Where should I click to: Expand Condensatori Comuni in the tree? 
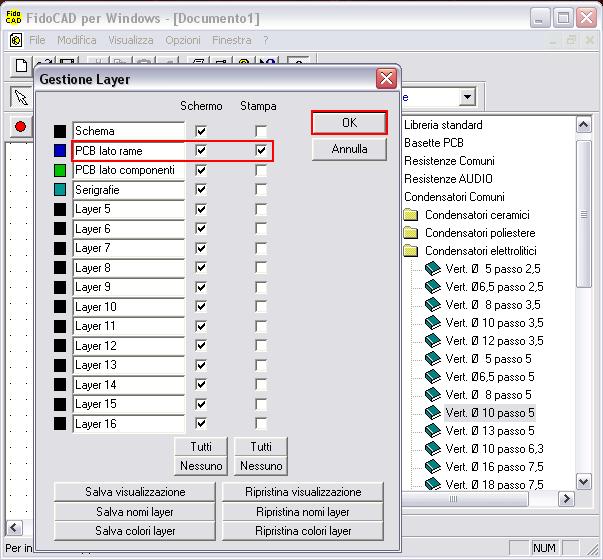tap(454, 197)
